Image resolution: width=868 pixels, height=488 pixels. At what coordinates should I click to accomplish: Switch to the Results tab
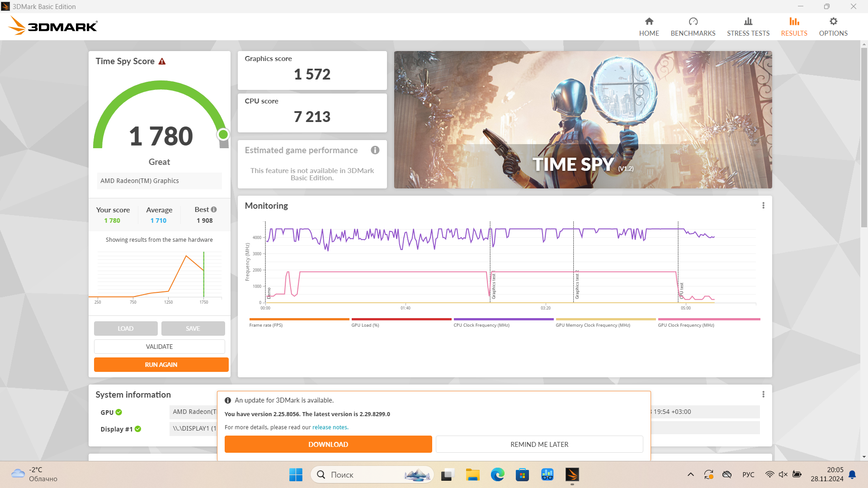(x=794, y=27)
